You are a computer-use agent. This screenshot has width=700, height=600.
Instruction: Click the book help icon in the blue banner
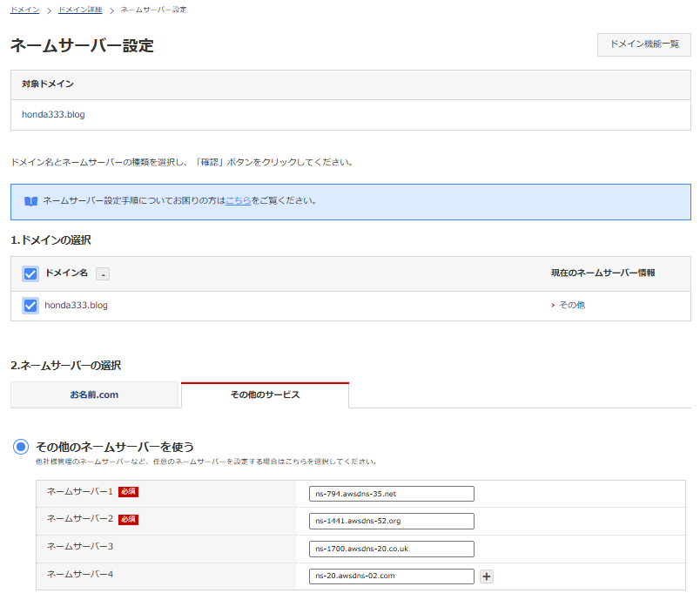point(30,201)
